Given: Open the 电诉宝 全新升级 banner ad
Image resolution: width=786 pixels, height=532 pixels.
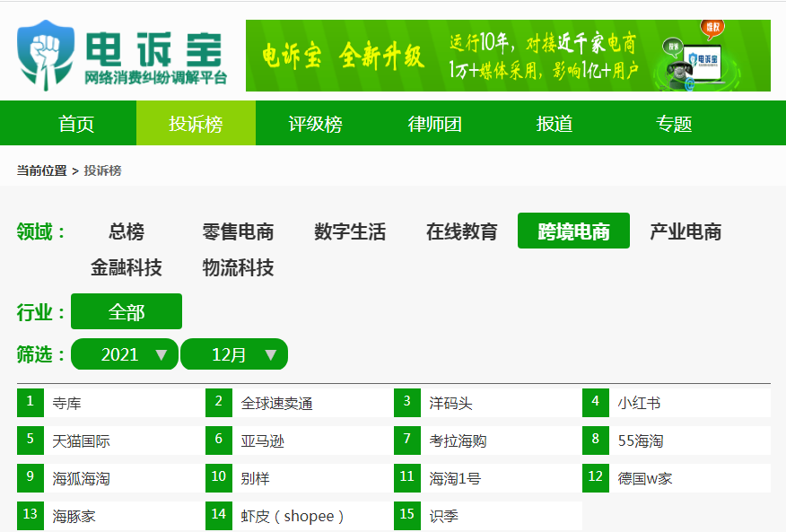Looking at the screenshot, I should [x=508, y=56].
